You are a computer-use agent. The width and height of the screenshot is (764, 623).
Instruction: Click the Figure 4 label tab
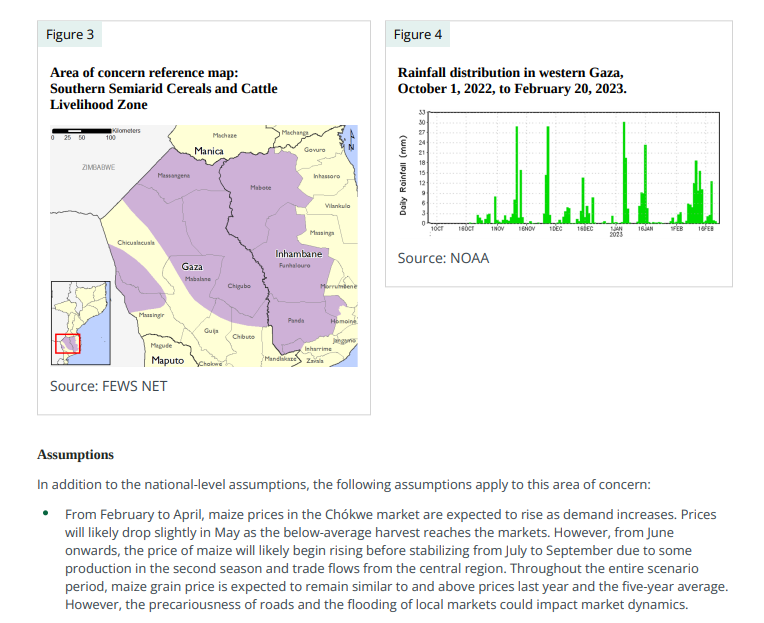417,35
